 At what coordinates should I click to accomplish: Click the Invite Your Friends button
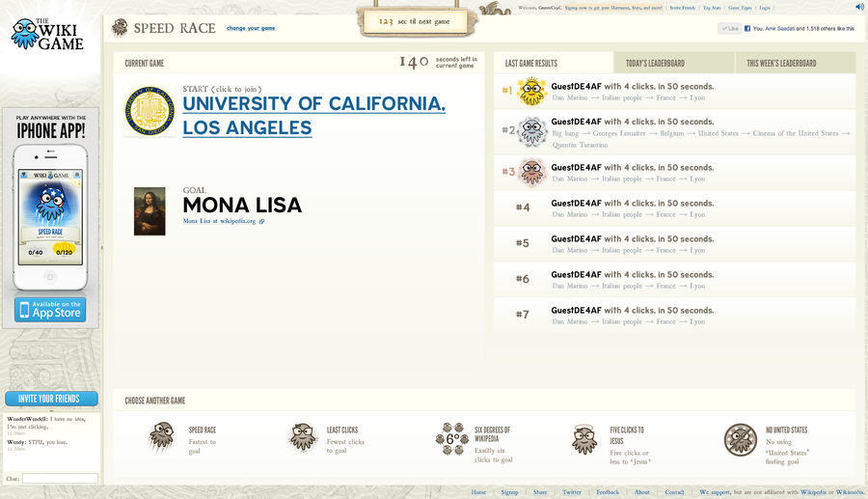pos(51,399)
